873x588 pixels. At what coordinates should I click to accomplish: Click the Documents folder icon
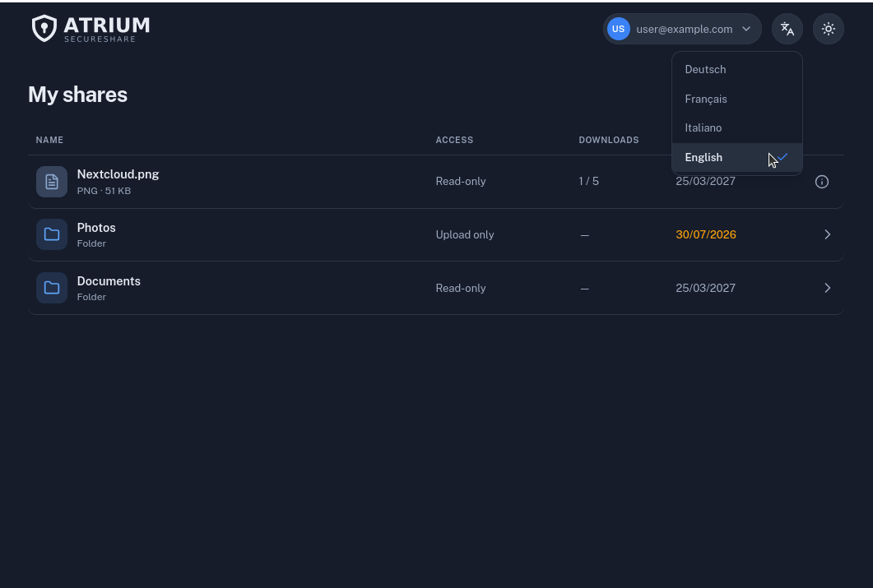click(x=52, y=288)
